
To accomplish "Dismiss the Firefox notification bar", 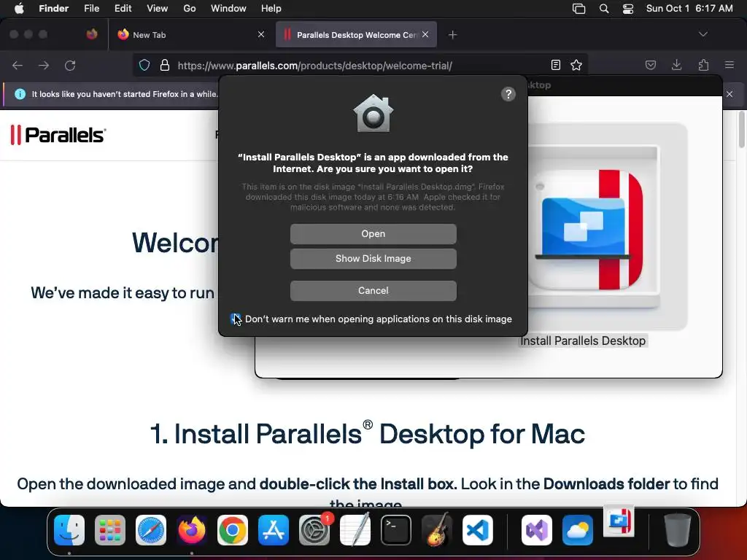I will tap(729, 94).
